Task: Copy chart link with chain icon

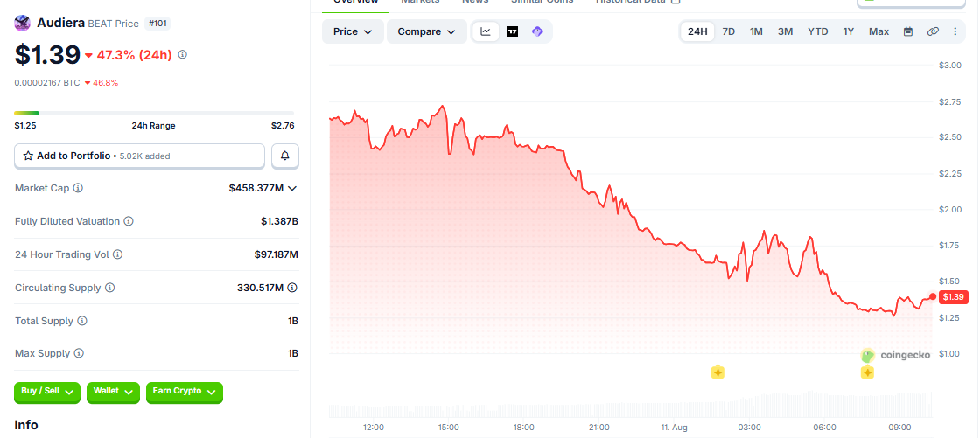Action: (933, 31)
